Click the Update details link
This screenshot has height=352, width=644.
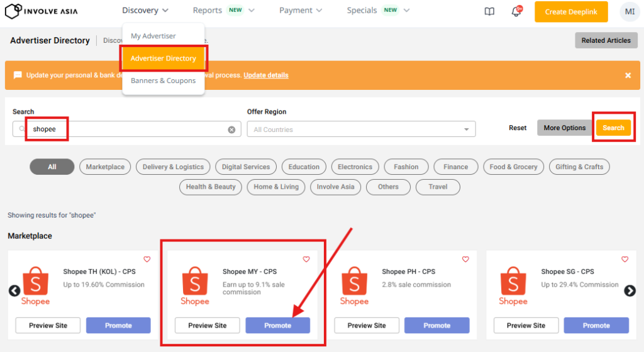click(266, 75)
